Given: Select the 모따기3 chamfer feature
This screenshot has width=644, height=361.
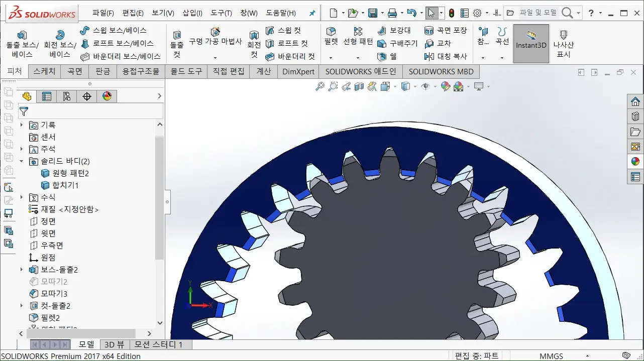Looking at the screenshot, I should coord(48,294).
